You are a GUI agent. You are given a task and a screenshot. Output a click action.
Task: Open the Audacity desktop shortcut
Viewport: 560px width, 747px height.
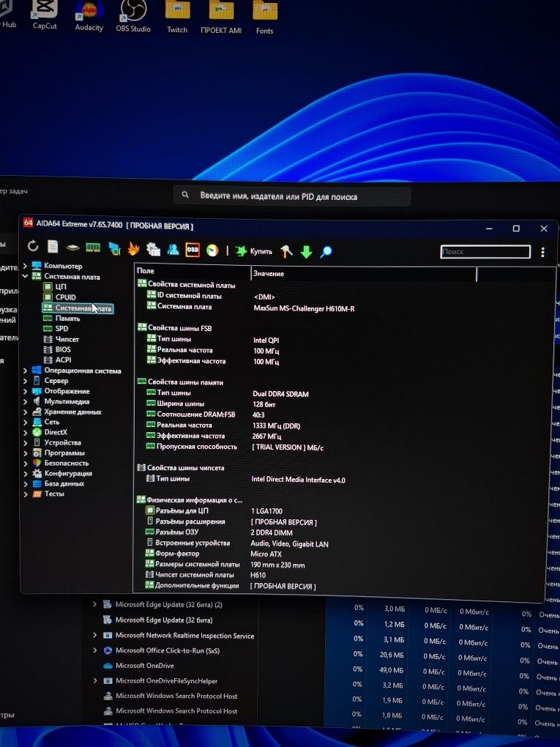pos(89,16)
